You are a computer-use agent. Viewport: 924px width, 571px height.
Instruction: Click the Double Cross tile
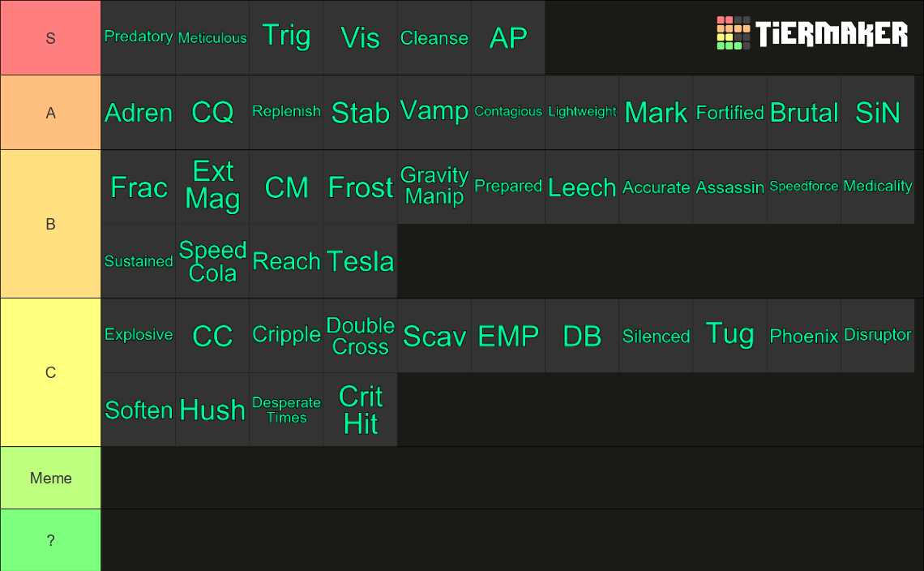360,335
